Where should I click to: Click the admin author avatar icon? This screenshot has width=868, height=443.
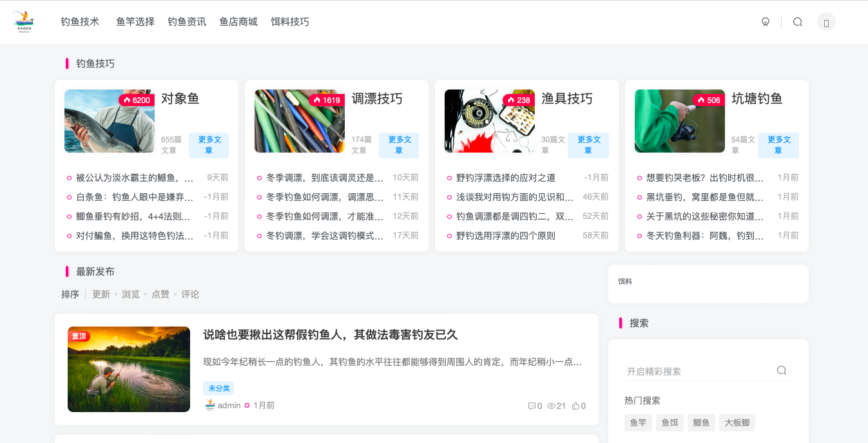209,405
